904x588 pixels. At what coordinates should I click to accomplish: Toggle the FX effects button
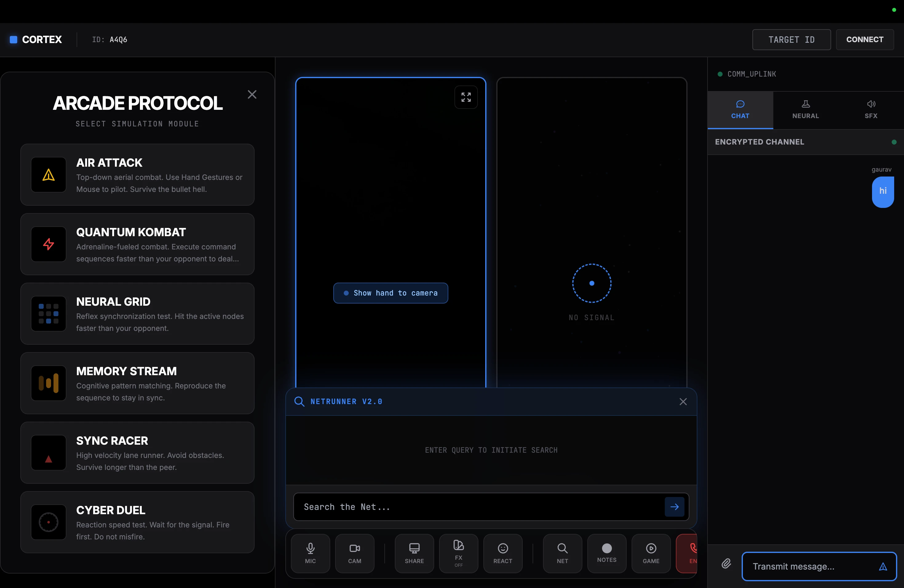(458, 553)
